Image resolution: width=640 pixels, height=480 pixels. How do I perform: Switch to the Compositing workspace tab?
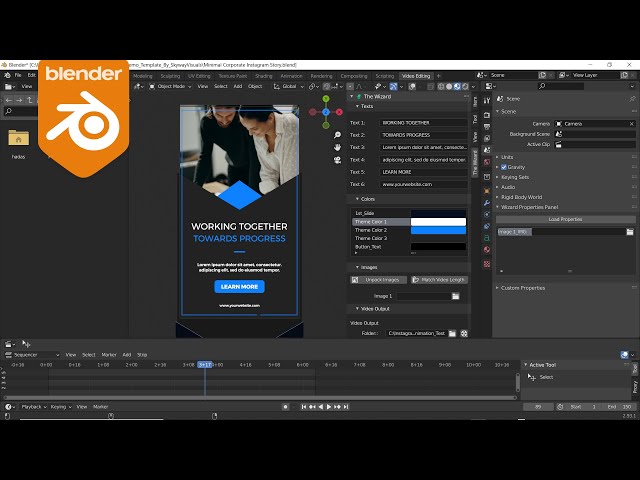pos(353,76)
